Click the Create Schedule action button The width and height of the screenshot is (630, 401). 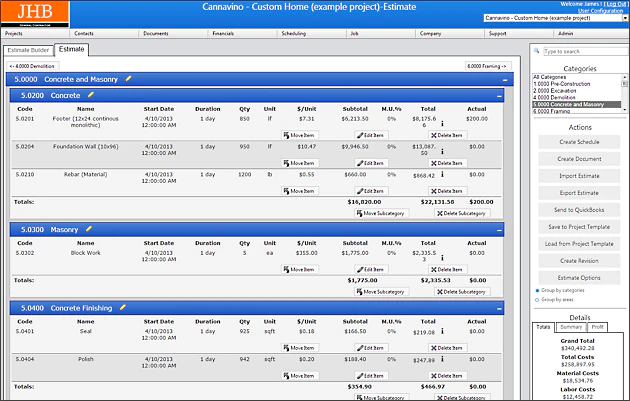click(579, 142)
